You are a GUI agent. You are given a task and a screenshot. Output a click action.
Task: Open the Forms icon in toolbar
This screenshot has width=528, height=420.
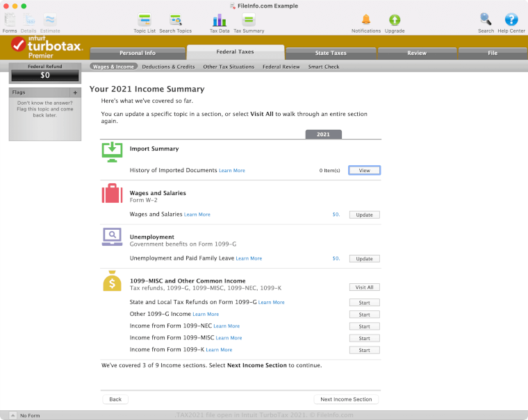[x=10, y=20]
